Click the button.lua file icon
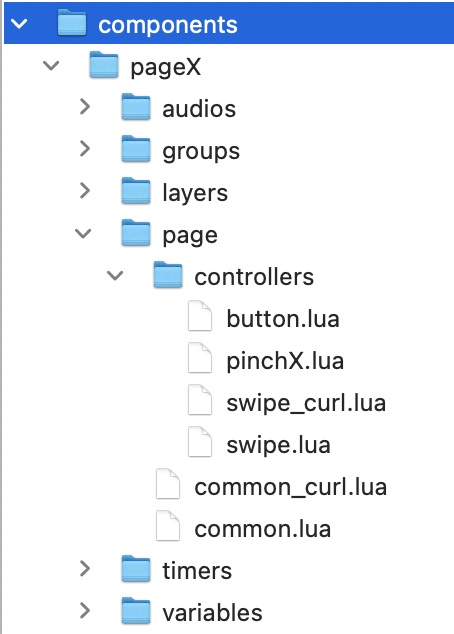 200,316
